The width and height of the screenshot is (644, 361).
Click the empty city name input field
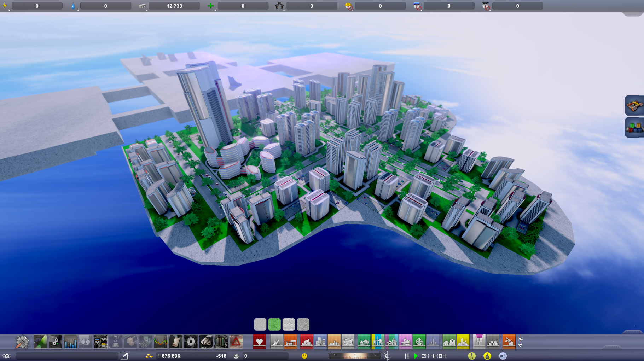coord(67,356)
